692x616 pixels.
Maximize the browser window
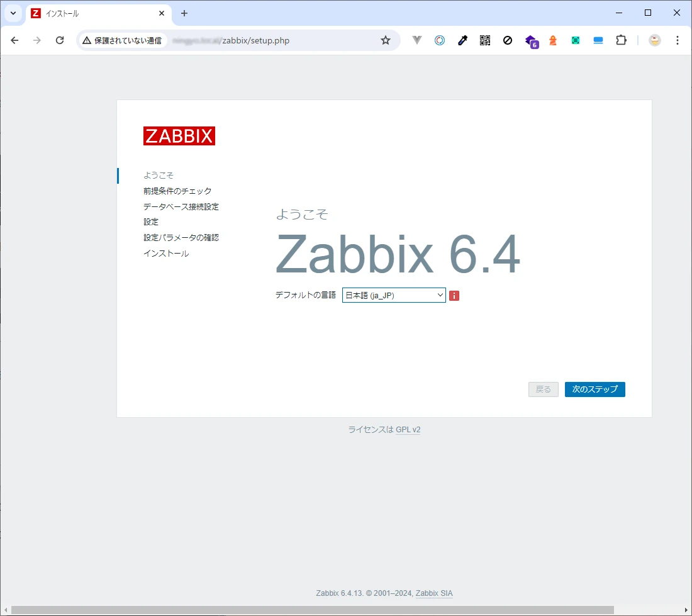click(648, 13)
